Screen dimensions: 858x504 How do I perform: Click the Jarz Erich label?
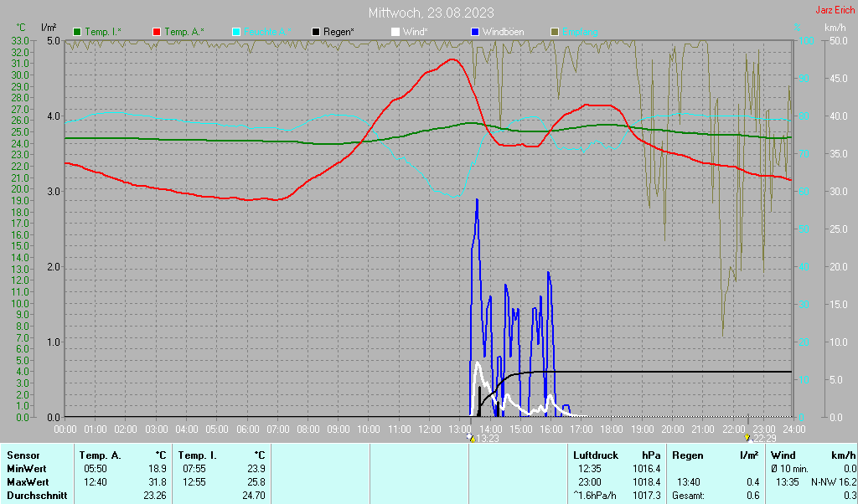pyautogui.click(x=835, y=11)
